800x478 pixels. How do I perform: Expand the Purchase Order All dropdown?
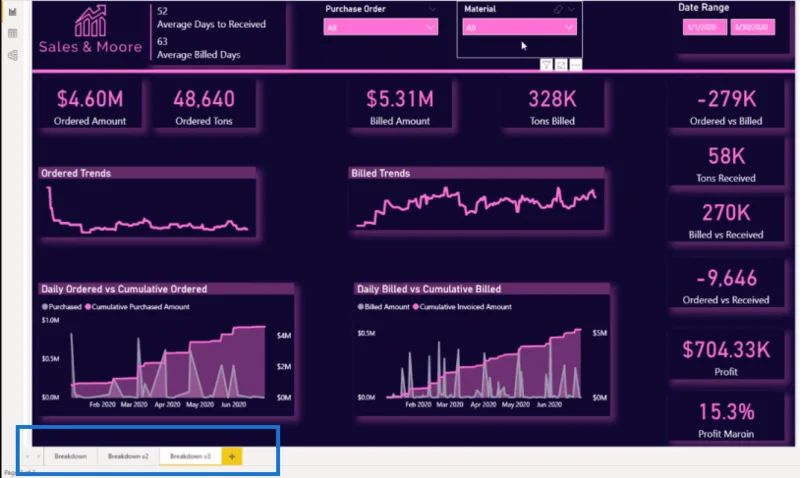tap(381, 27)
